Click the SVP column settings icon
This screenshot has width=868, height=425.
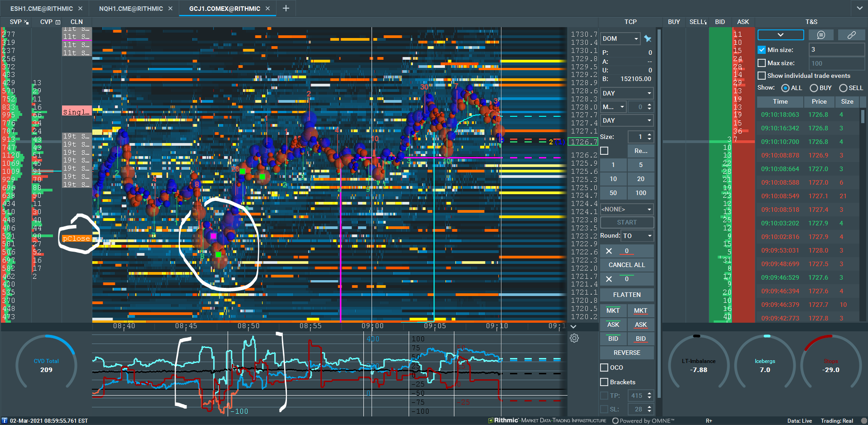coord(26,22)
